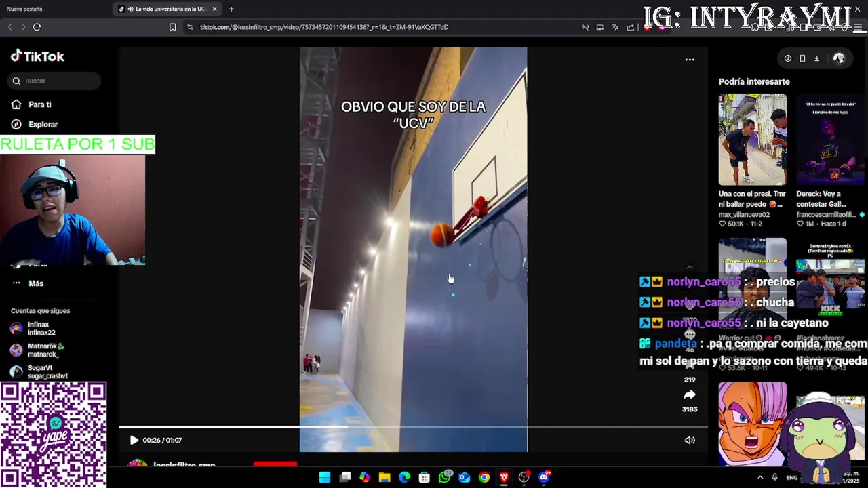Open the 'Dereck: Voy a contestar' video thumbnail
Viewport: 868px width, 488px height.
coord(831,140)
